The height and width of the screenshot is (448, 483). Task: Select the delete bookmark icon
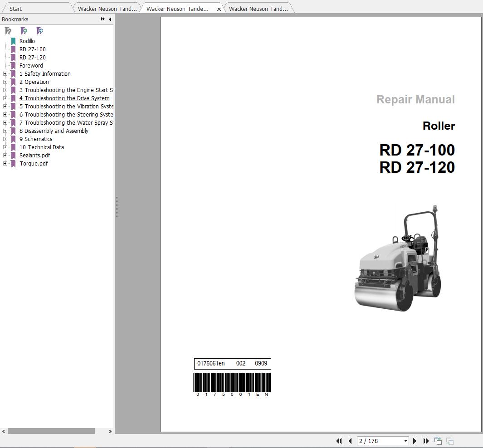[x=9, y=31]
